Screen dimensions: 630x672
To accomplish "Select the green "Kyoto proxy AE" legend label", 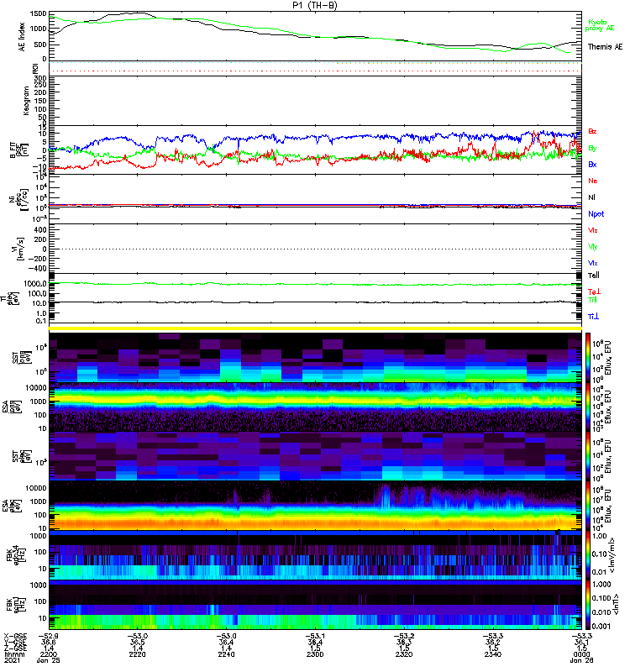I will 599,25.
